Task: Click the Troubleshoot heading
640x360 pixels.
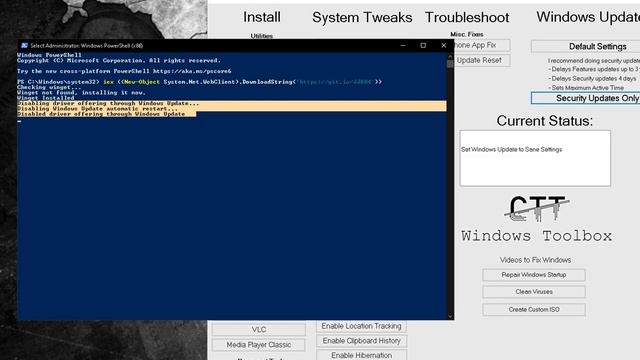Action: tap(467, 18)
